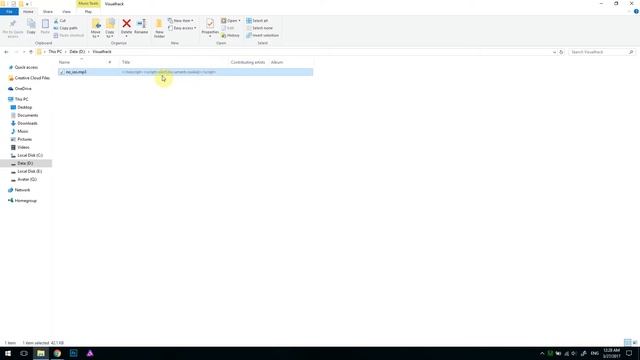Select Downloads in navigation pane
This screenshot has height=360, width=640.
point(27,123)
